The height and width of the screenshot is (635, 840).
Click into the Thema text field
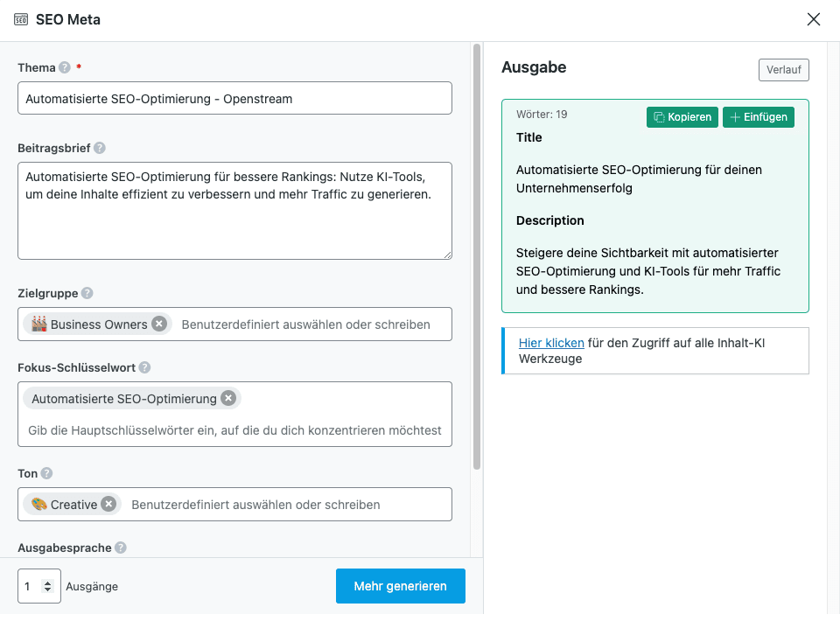point(234,99)
